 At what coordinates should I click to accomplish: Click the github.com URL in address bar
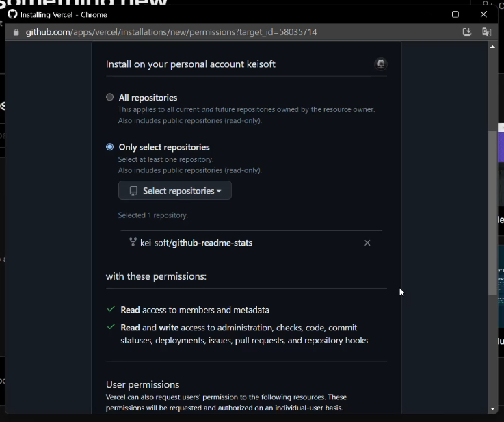tap(172, 32)
